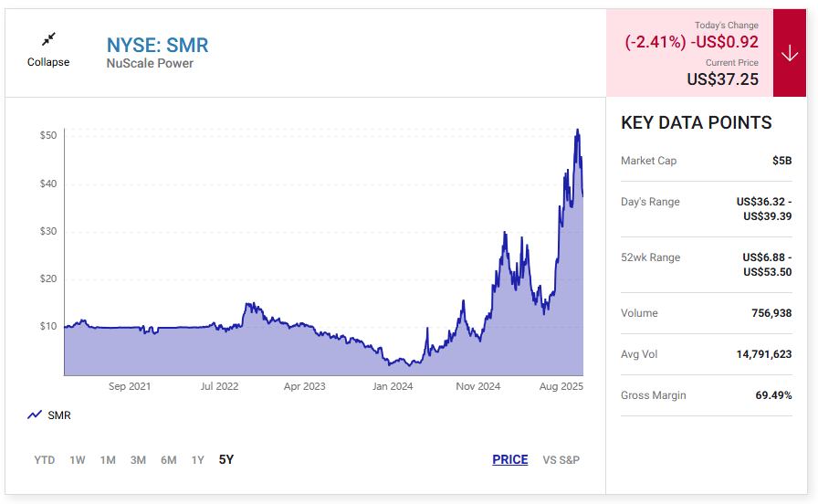Select the 1Y time range
The width and height of the screenshot is (818, 504).
198,459
